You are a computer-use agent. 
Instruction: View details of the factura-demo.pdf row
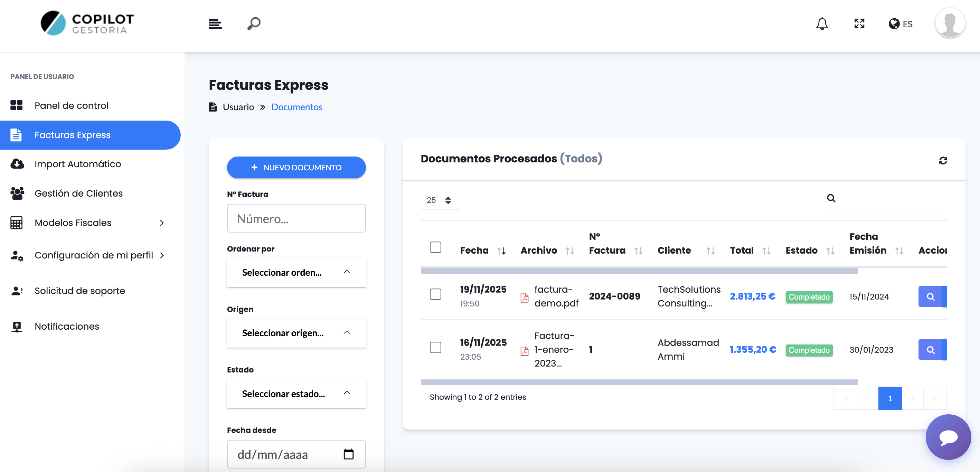coord(930,296)
